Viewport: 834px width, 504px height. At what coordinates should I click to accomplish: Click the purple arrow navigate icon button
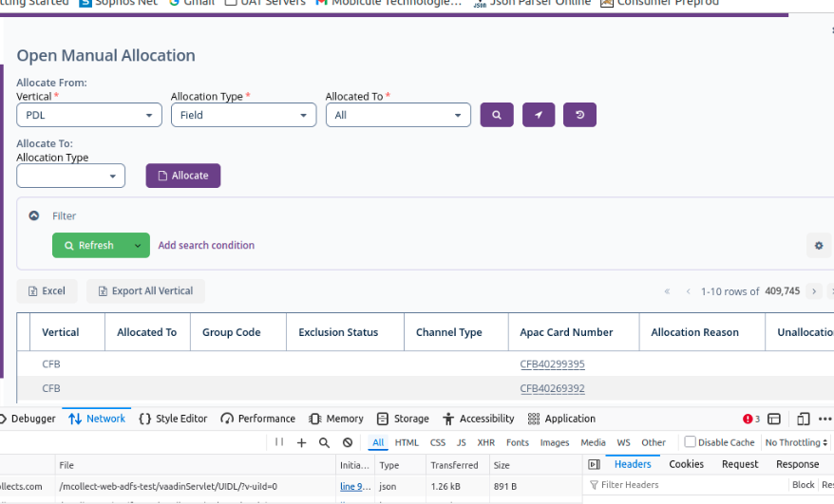pos(538,115)
